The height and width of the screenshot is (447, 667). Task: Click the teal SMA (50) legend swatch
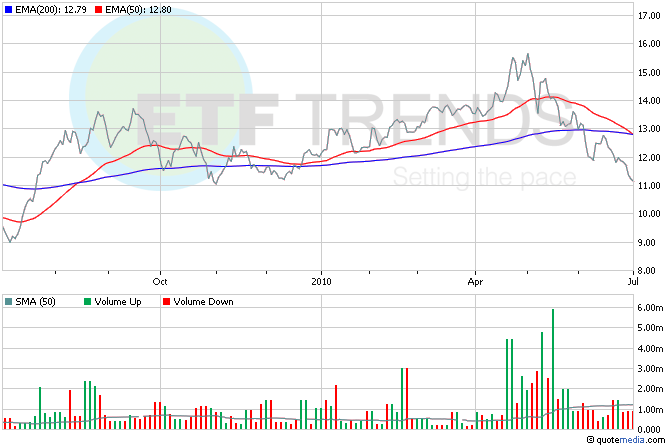click(x=8, y=302)
